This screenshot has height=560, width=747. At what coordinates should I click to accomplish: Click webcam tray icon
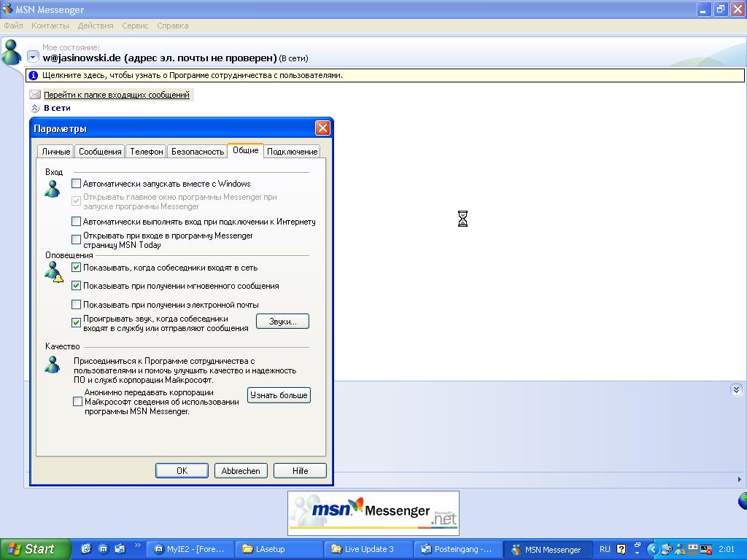667,550
